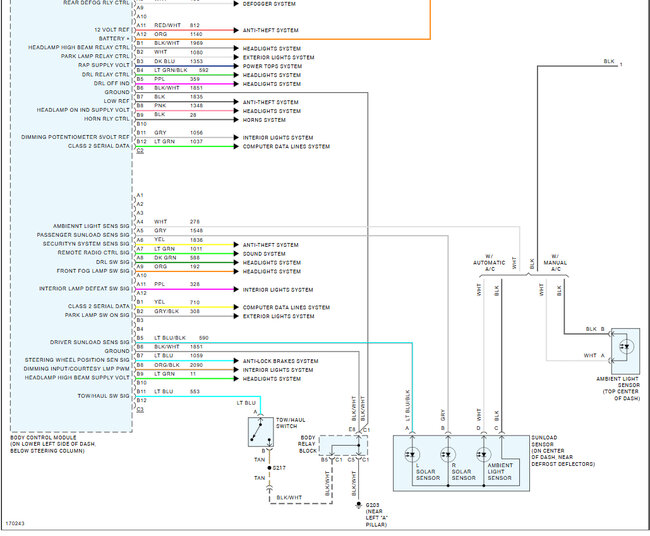Click circuit number '1548' at pin A5
Screen dimensions: 650x536
pyautogui.click(x=196, y=230)
